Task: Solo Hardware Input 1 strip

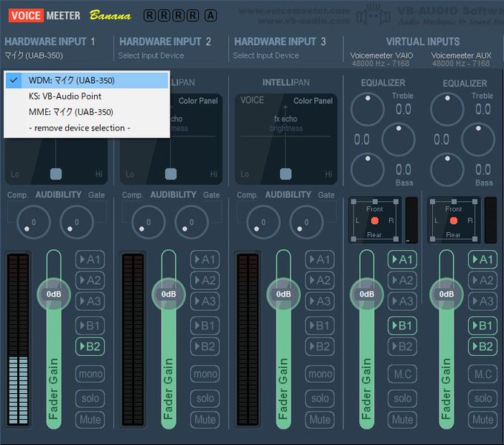Action: (x=90, y=398)
